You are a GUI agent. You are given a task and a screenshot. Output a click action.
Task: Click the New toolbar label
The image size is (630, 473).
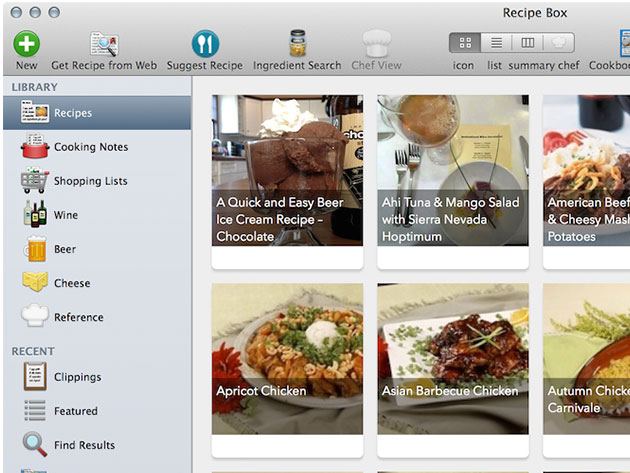[x=27, y=65]
